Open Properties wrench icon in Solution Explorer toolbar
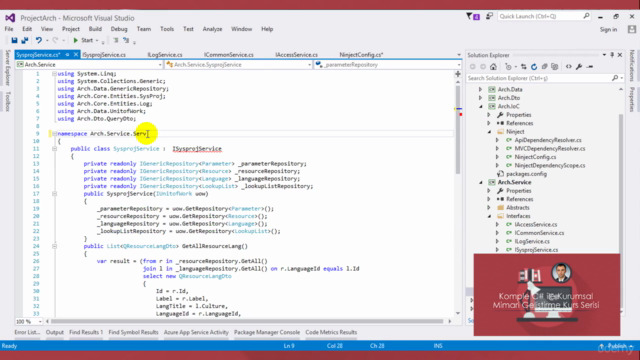 tap(579, 67)
